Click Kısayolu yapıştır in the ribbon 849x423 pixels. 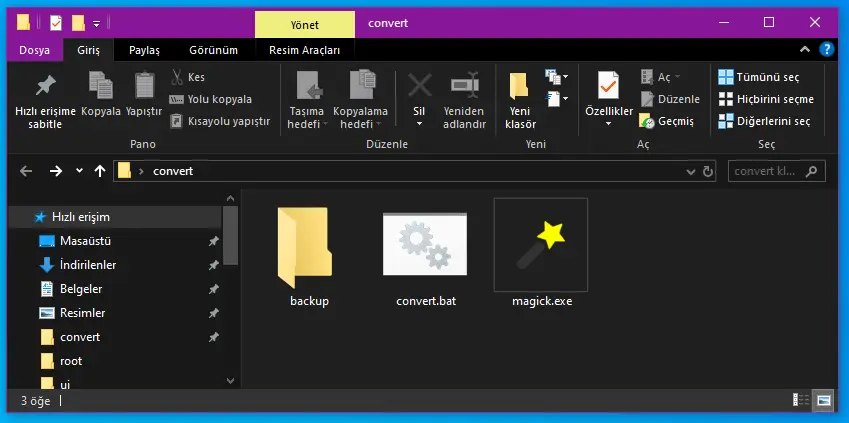219,121
